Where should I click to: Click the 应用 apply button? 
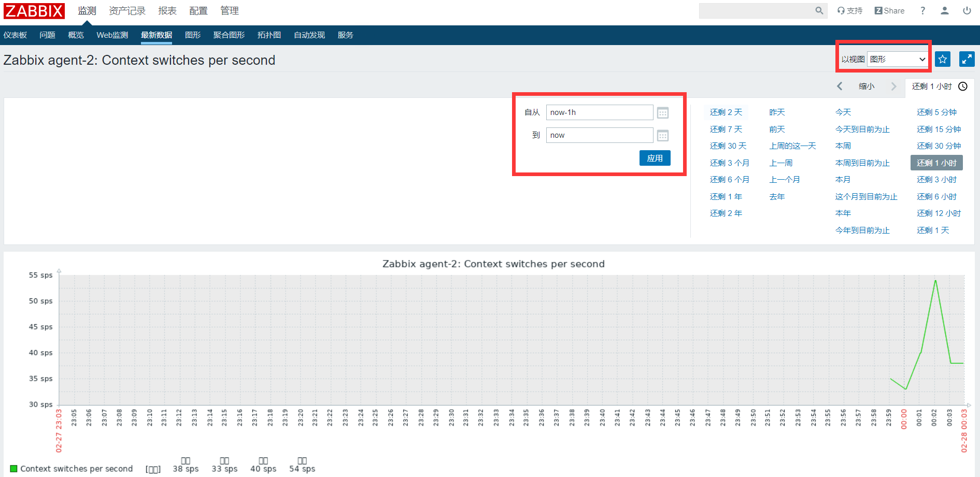coord(655,158)
